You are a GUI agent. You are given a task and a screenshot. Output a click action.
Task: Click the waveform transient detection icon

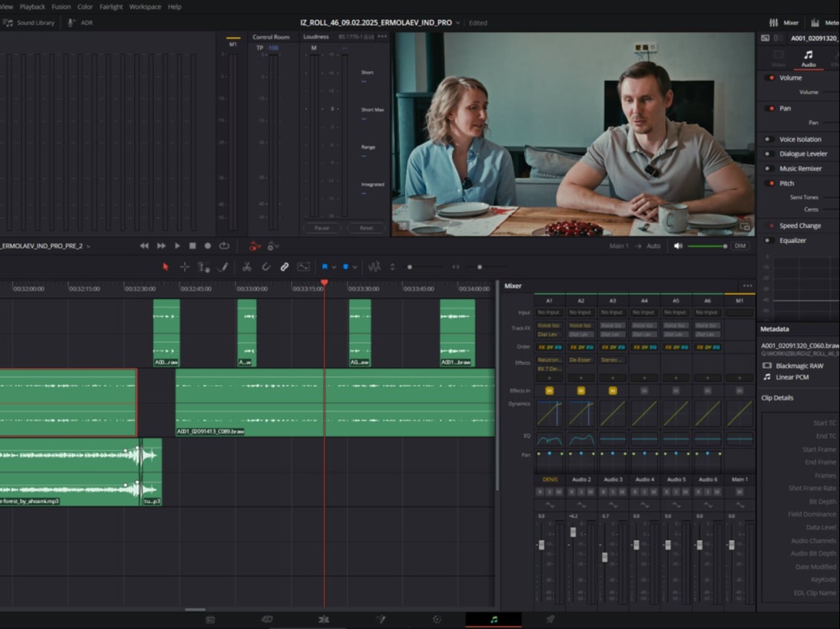click(374, 267)
